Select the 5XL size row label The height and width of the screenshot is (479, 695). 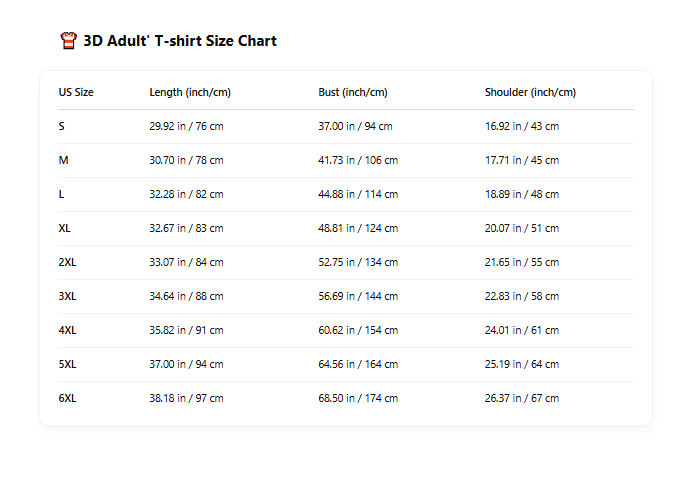coord(67,364)
